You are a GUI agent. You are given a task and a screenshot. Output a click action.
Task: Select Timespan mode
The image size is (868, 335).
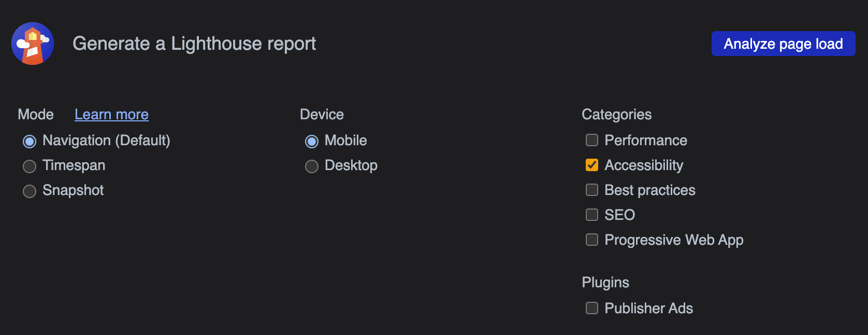[x=30, y=166]
